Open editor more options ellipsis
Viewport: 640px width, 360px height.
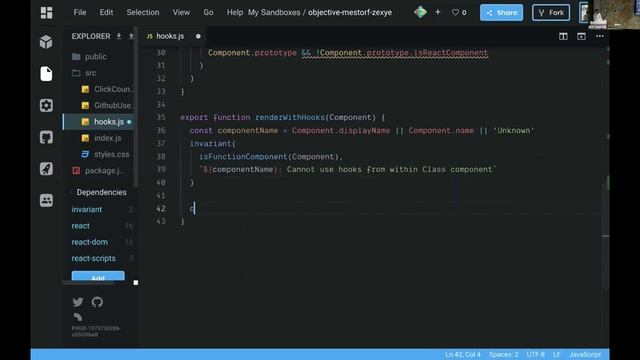pos(600,36)
